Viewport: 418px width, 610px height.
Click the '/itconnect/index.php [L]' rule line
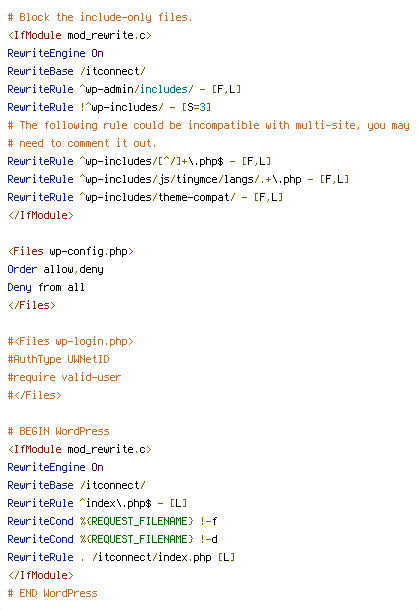click(121, 557)
